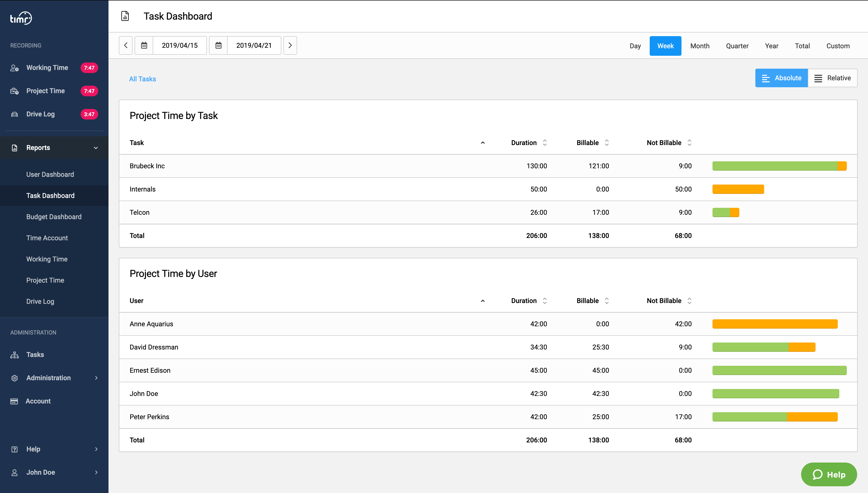This screenshot has height=493, width=868.
Task: Click the Drive Log 3:47 badge
Action: coord(89,114)
